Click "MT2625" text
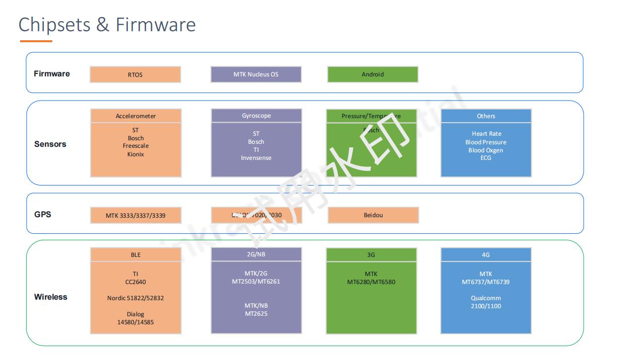This screenshot has width=644, height=362. tap(256, 314)
